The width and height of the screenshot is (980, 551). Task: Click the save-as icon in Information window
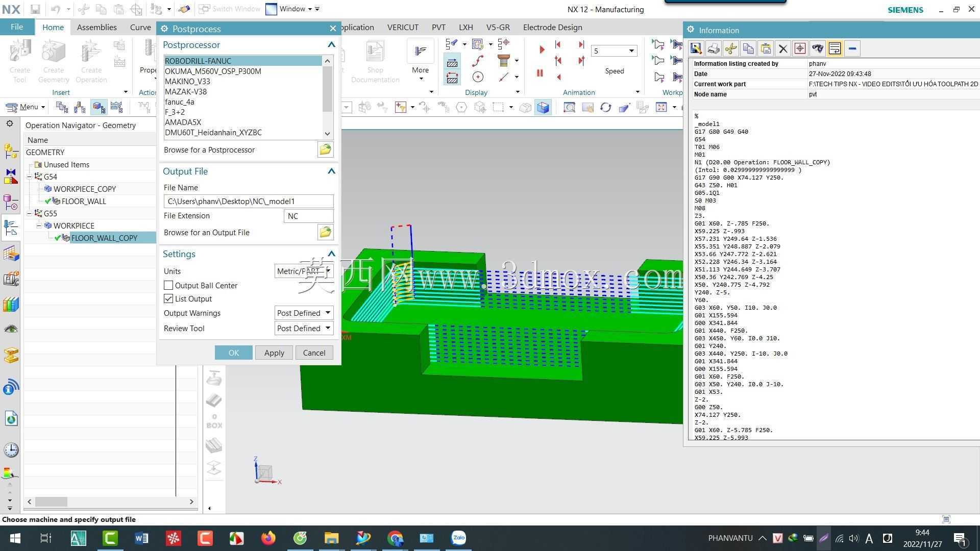click(696, 48)
